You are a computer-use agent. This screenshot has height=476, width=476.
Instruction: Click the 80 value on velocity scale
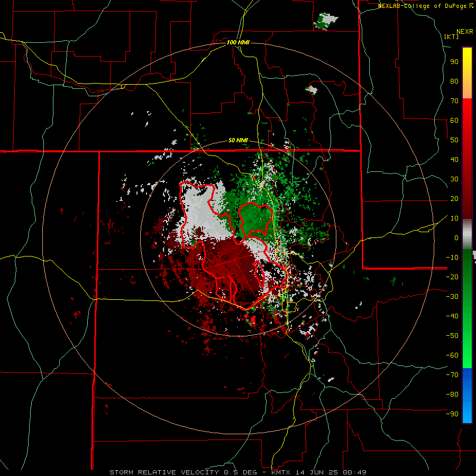(x=454, y=81)
